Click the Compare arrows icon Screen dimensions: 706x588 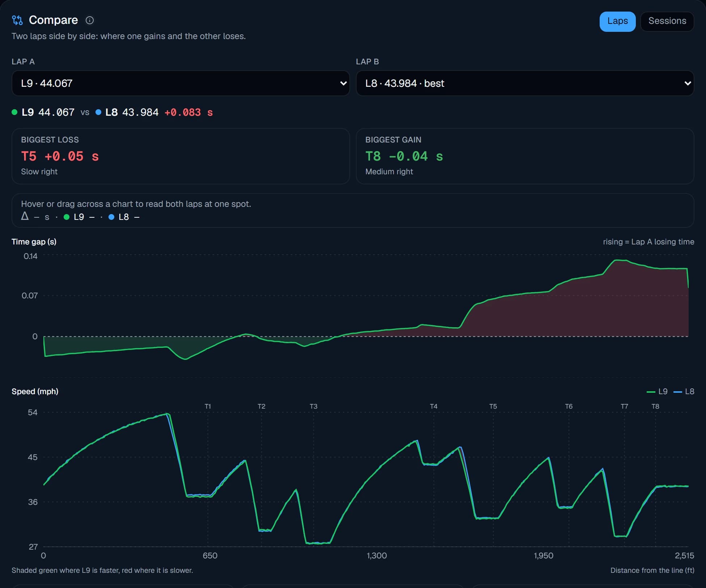coord(17,20)
